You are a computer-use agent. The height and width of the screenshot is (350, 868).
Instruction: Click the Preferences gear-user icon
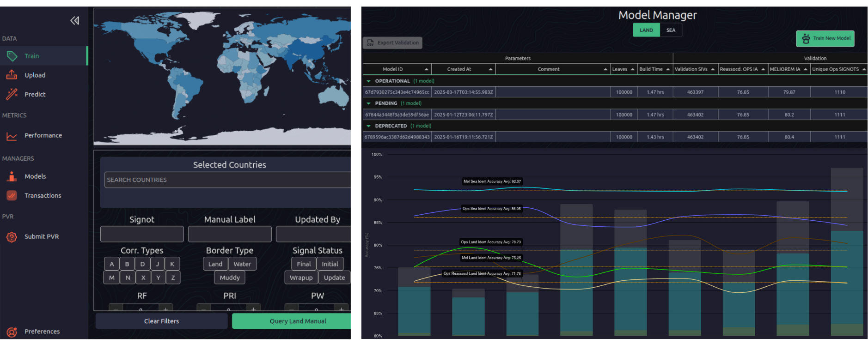pyautogui.click(x=12, y=332)
